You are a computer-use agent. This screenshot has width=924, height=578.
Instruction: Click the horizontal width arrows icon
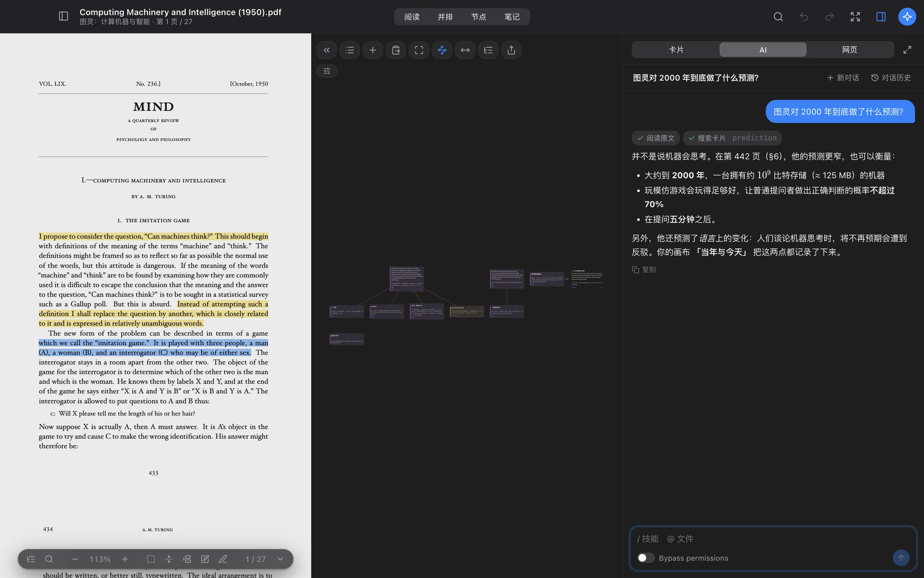[465, 50]
